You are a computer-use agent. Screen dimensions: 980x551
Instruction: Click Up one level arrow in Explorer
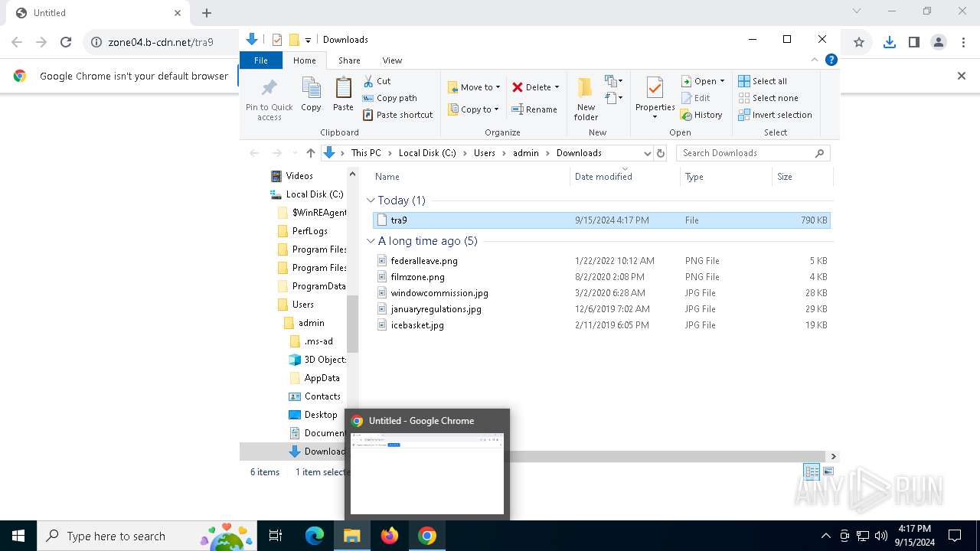310,153
